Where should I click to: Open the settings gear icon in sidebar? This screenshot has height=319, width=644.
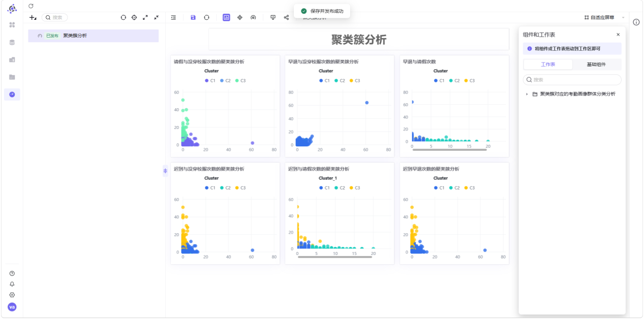[12, 295]
